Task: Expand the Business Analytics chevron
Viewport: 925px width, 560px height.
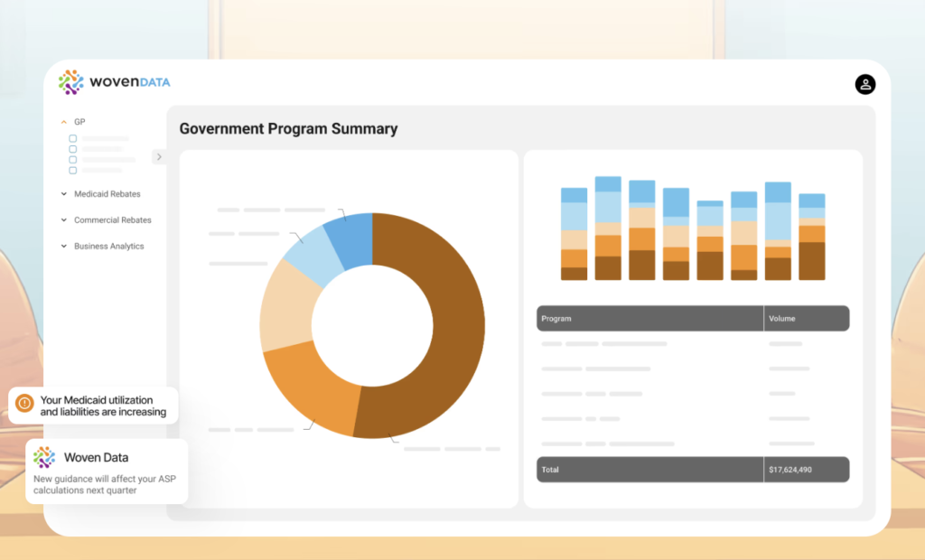Action: (x=64, y=246)
